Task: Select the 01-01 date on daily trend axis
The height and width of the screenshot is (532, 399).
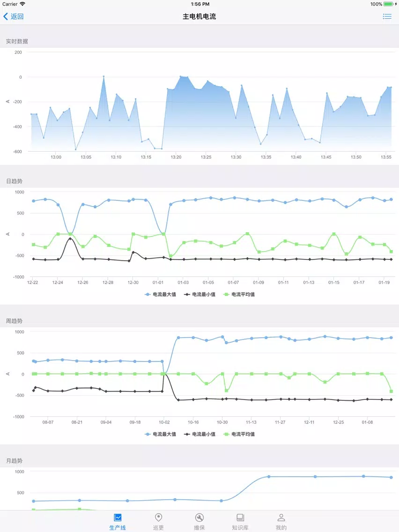Action: pyautogui.click(x=158, y=282)
